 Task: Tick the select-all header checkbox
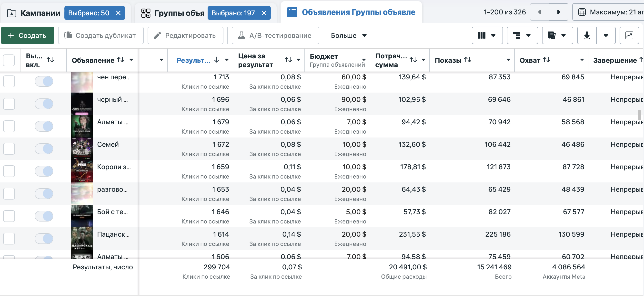(9, 60)
